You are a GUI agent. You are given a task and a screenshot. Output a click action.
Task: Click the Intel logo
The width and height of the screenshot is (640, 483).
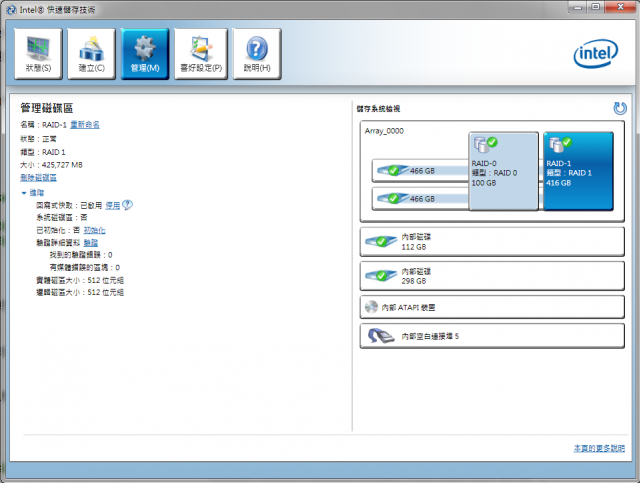(x=596, y=53)
